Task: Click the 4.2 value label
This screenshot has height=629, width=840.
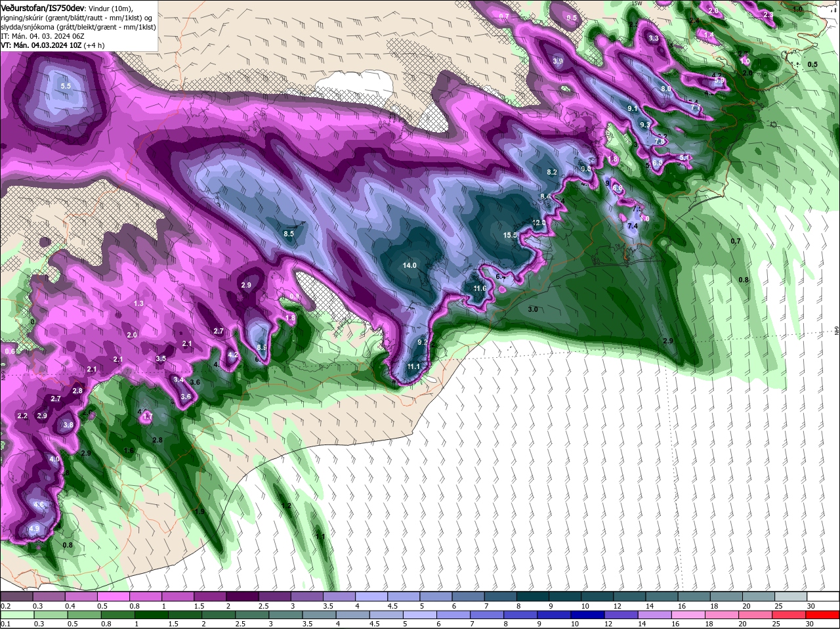Action: [x=232, y=355]
